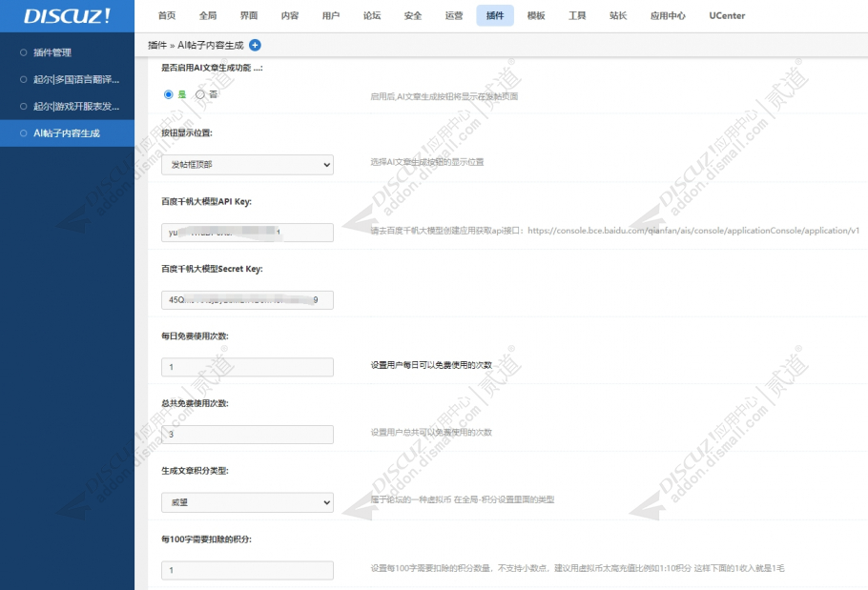Image resolution: width=868 pixels, height=590 pixels.
Task: Open the 界面 menu
Action: pos(249,15)
